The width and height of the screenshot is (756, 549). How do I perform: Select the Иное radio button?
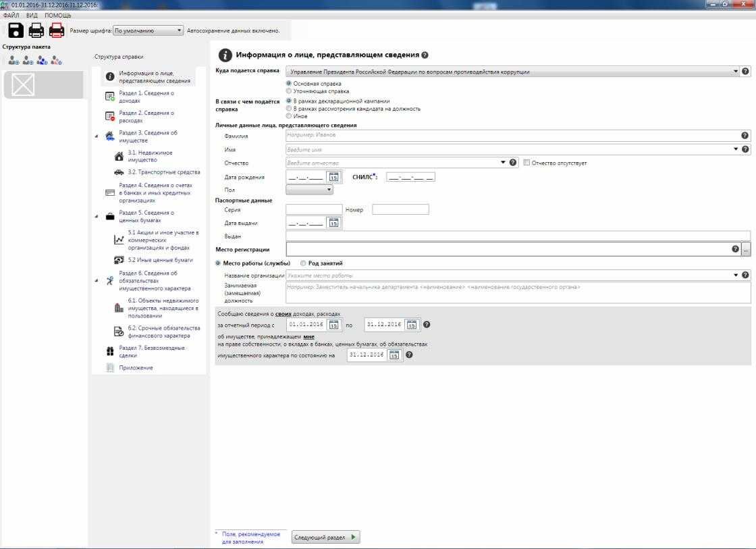tap(289, 115)
